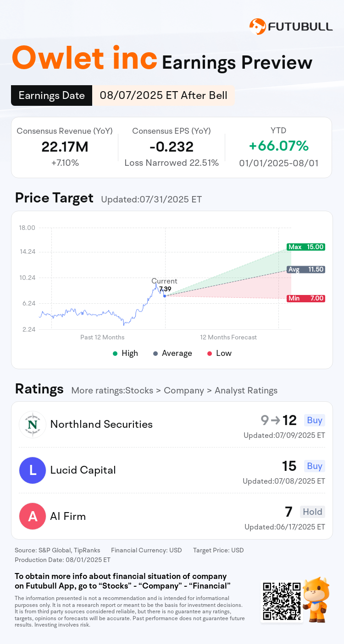Viewport: 344px width, 644px height.
Task: Click the +66.07% YTD value
Action: [x=278, y=146]
